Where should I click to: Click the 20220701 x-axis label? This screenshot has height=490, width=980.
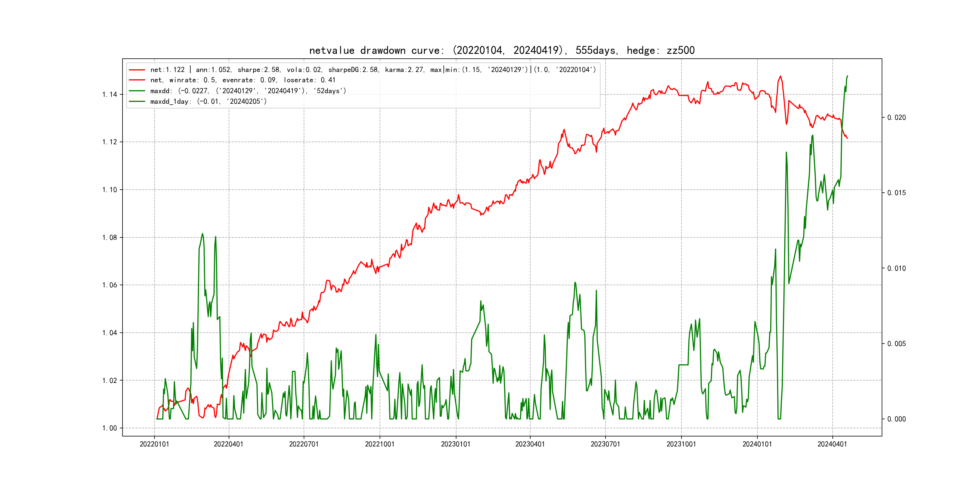304,444
